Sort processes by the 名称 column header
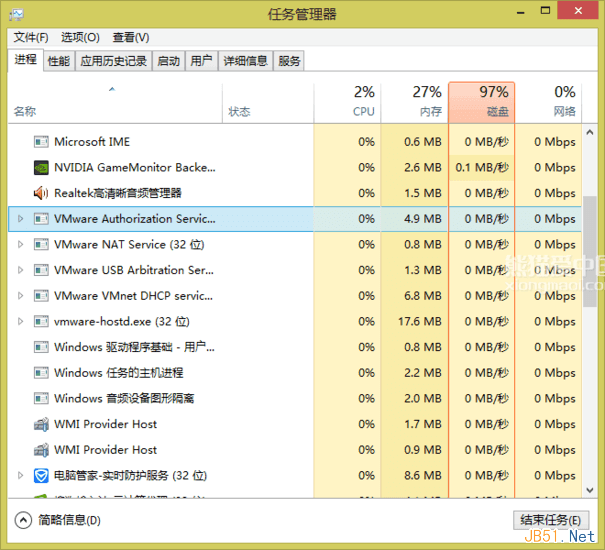The width and height of the screenshot is (605, 550). 115,103
